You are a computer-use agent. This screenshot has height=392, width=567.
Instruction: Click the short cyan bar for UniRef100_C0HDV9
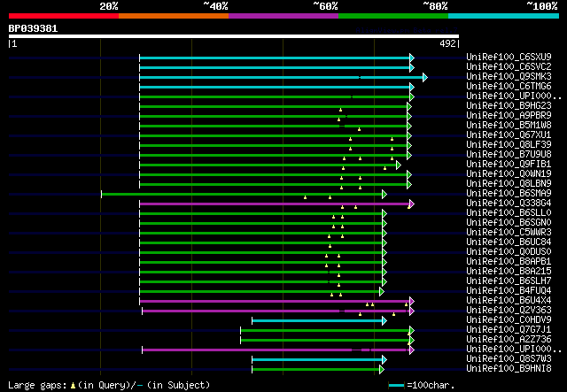coord(317,321)
